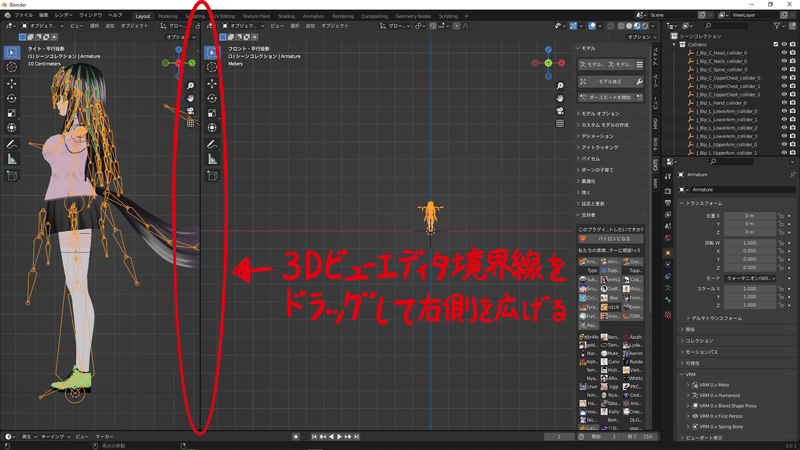Switch to Solid viewport shading
This screenshot has width=800, height=450.
(x=629, y=26)
